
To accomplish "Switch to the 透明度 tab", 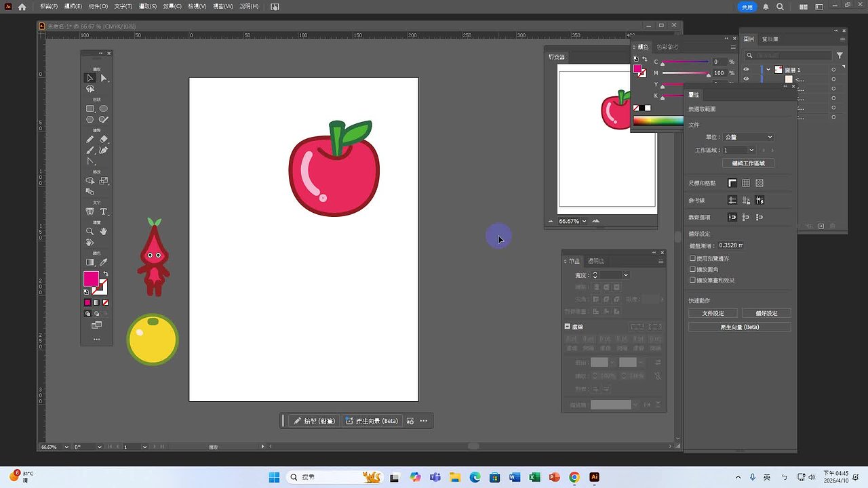I will 595,261.
